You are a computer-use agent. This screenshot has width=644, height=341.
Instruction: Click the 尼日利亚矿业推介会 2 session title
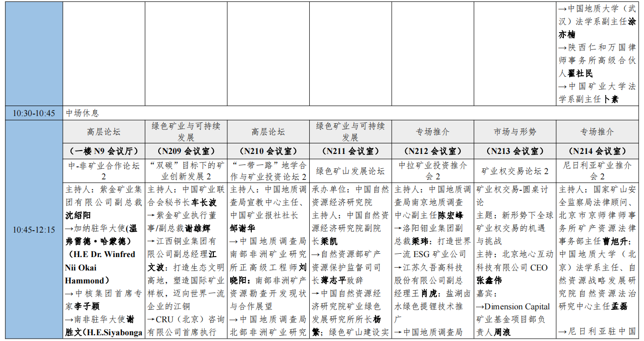597,171
